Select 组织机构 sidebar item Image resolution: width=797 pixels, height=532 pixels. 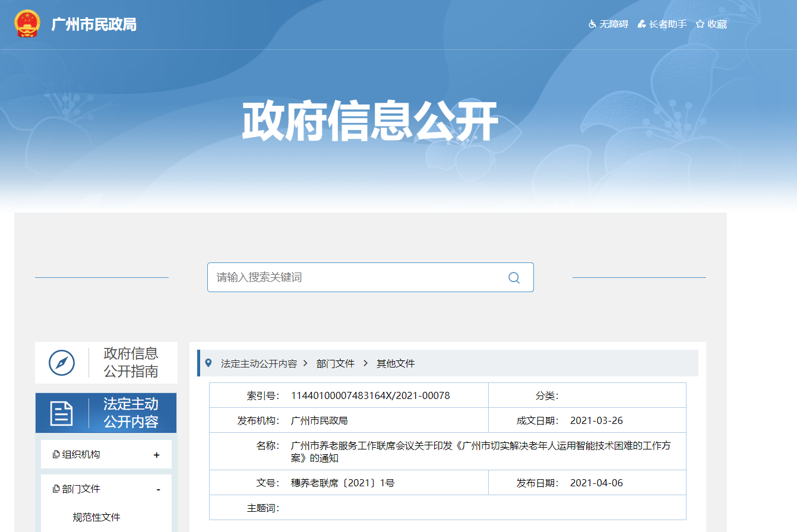(x=81, y=454)
